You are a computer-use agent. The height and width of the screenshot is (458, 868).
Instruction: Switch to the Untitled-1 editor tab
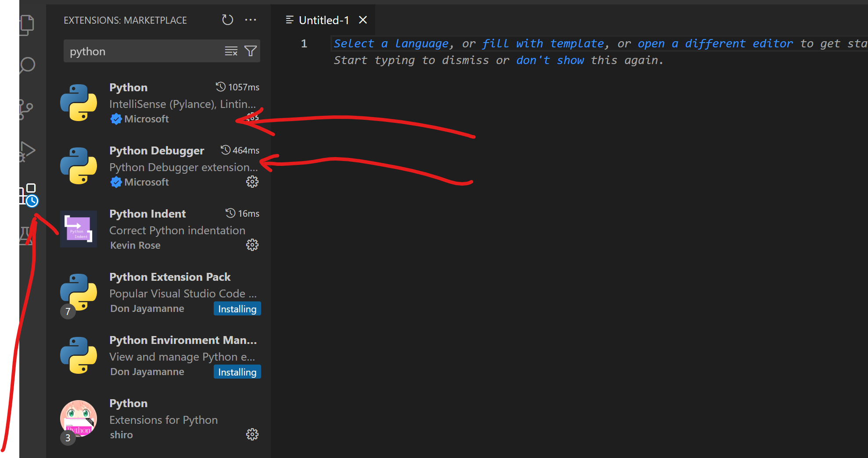pos(324,20)
